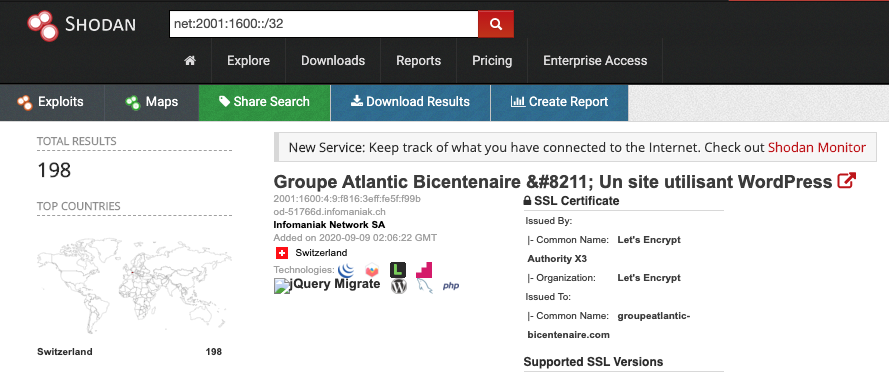Open the Pricing menu item

pos(492,61)
